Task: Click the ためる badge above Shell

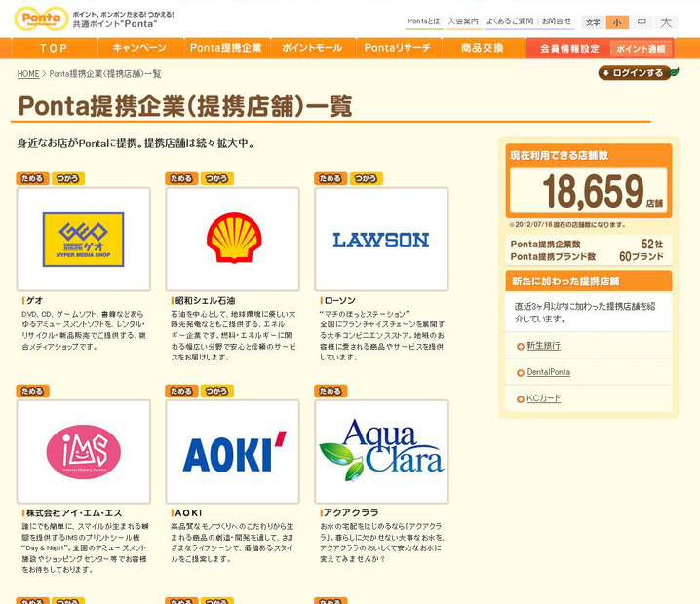Action: click(181, 178)
